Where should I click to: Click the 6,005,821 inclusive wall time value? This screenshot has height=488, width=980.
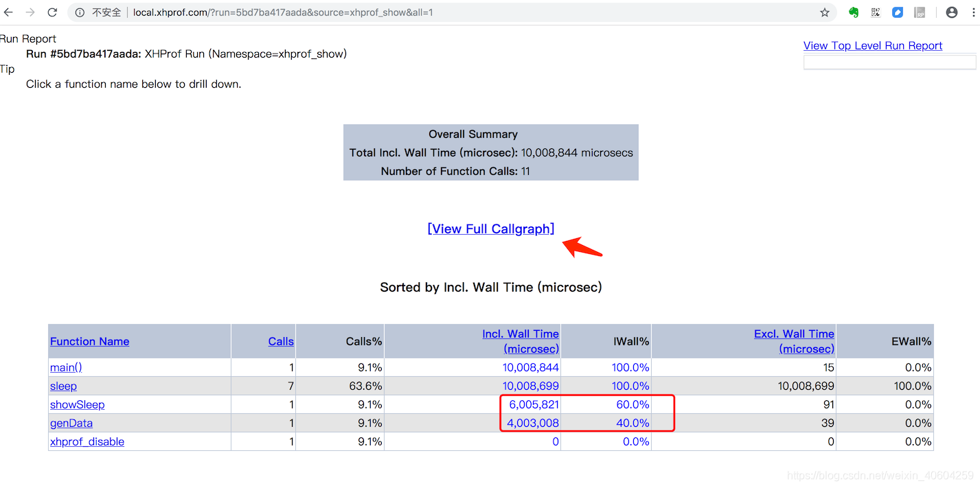[534, 404]
